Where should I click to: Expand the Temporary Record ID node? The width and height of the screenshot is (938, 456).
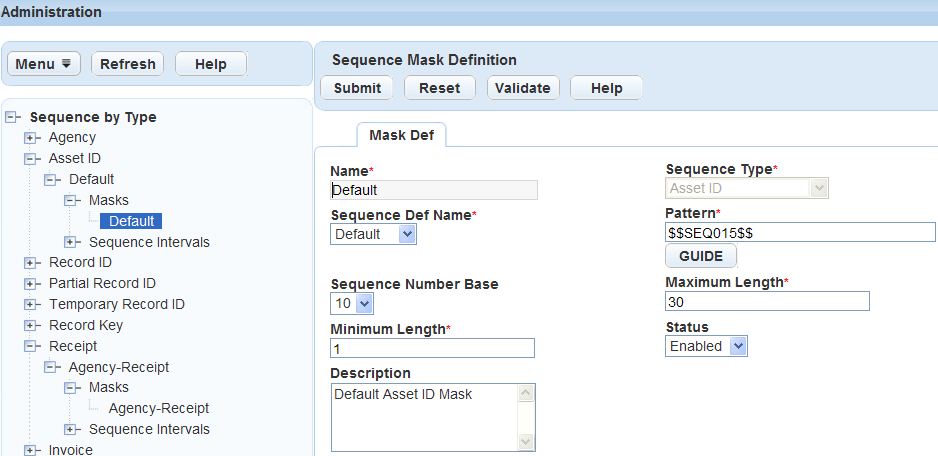[31, 304]
